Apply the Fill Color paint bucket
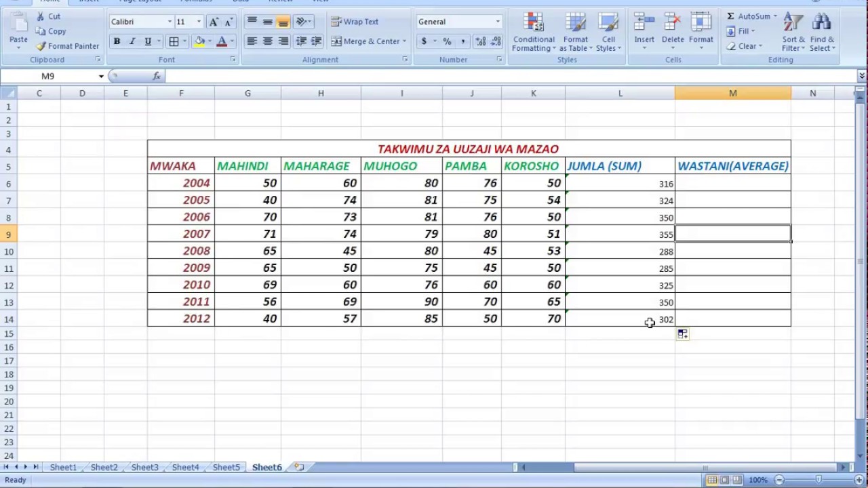868x488 pixels. pos(199,41)
